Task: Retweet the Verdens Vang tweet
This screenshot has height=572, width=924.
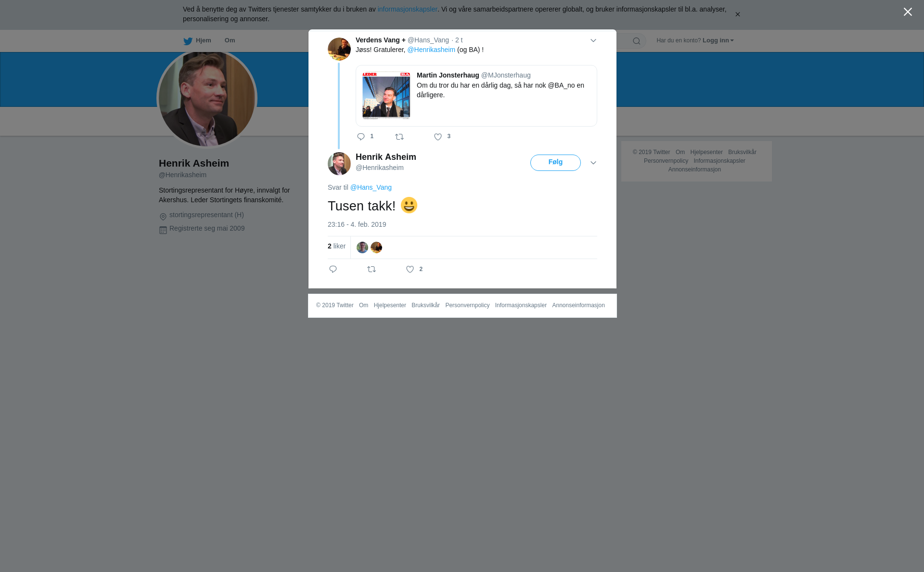Action: tap(399, 137)
